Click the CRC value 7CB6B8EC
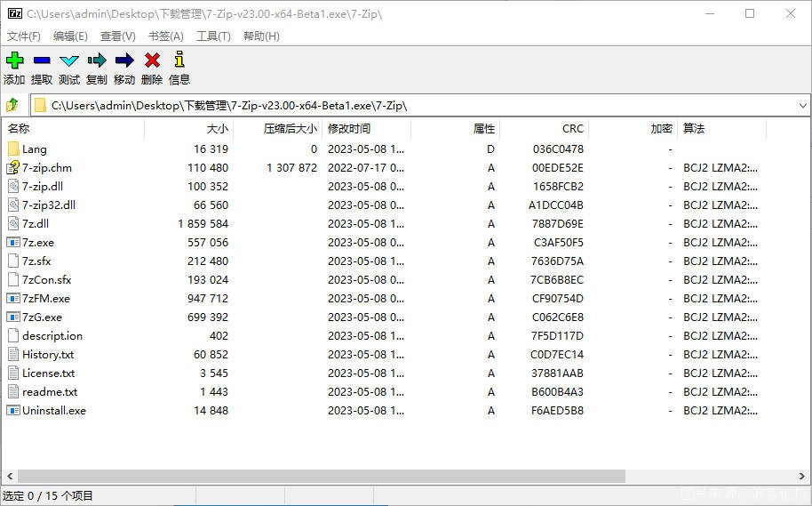The image size is (812, 506). pyautogui.click(x=557, y=279)
